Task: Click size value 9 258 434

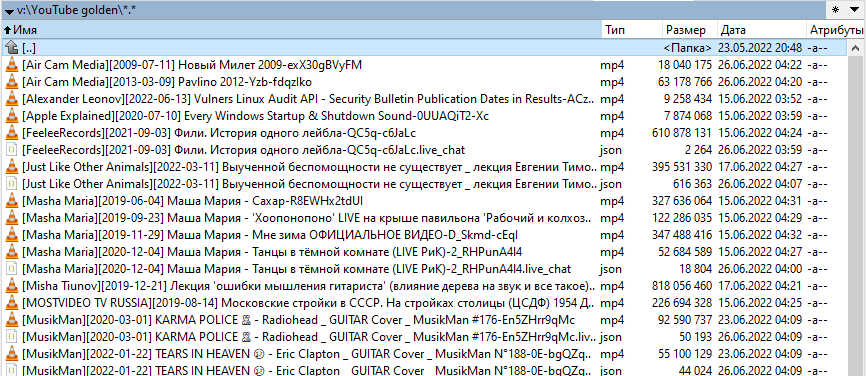Action: tap(688, 99)
